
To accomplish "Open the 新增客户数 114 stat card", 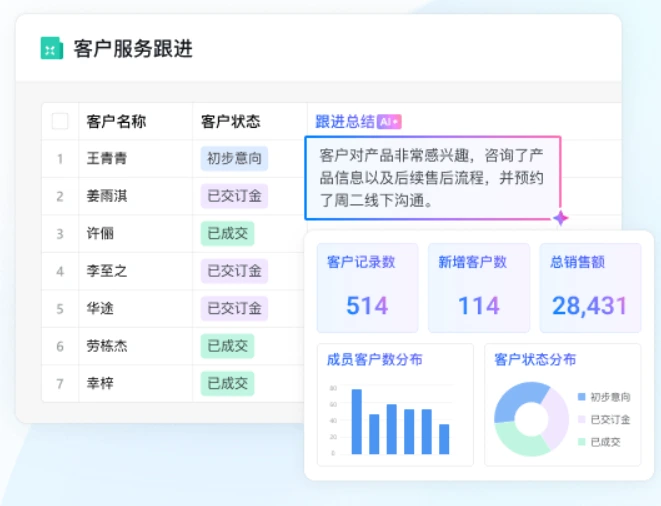I will tap(479, 288).
